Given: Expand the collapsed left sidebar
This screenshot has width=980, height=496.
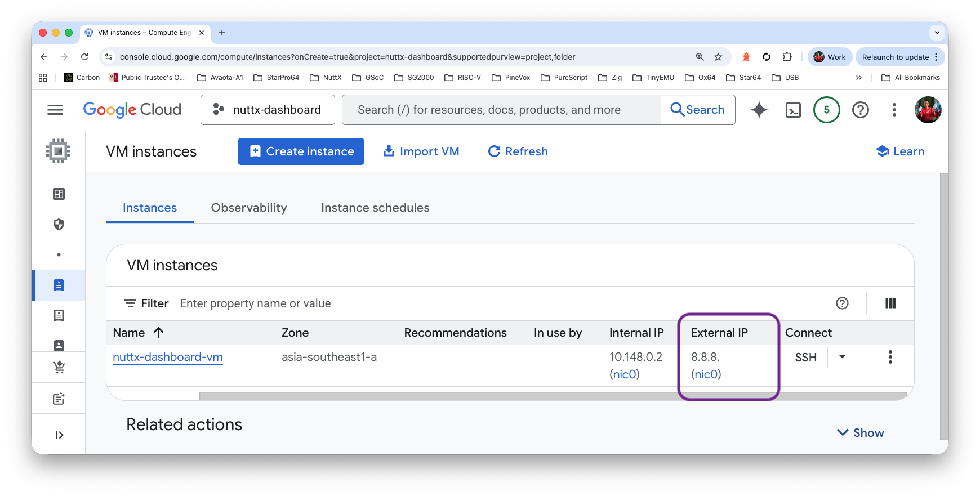Looking at the screenshot, I should (59, 435).
